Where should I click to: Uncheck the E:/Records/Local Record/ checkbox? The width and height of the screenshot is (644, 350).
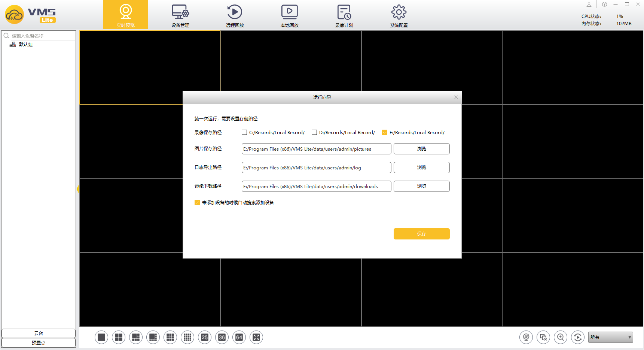pos(385,132)
